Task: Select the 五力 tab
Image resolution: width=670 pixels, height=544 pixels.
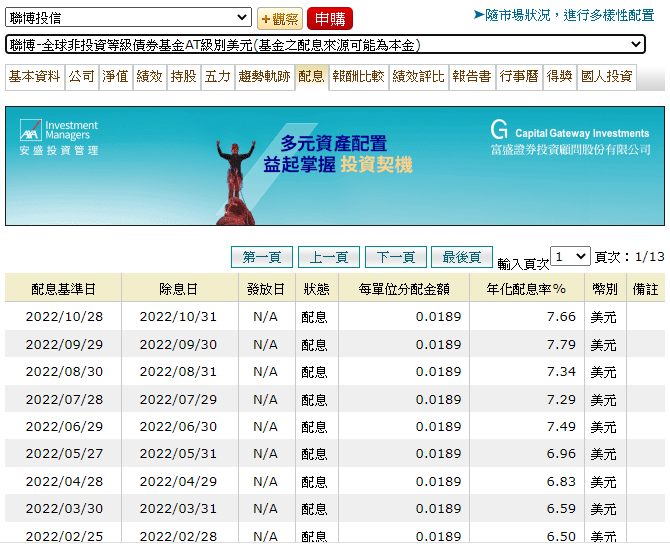Action: pyautogui.click(x=218, y=77)
